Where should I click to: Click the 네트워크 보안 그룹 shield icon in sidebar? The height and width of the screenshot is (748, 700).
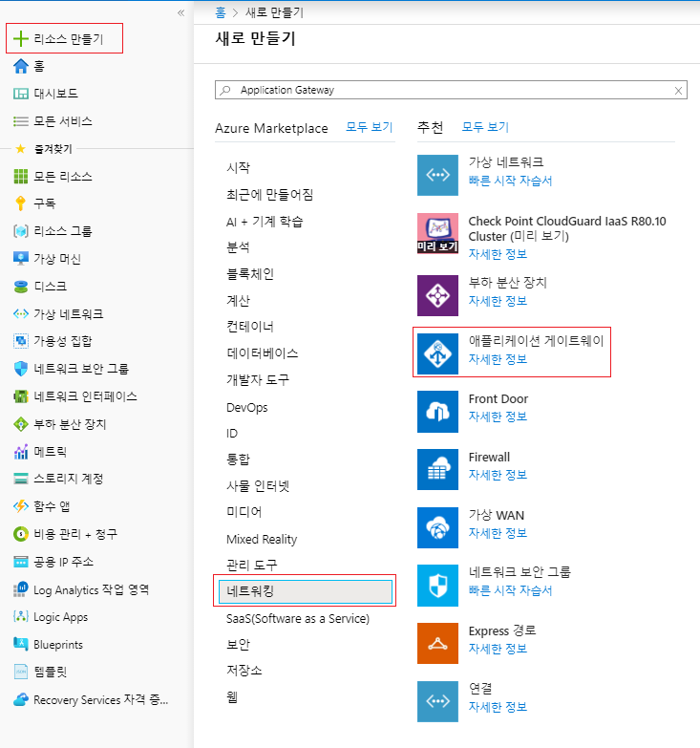coord(20,369)
